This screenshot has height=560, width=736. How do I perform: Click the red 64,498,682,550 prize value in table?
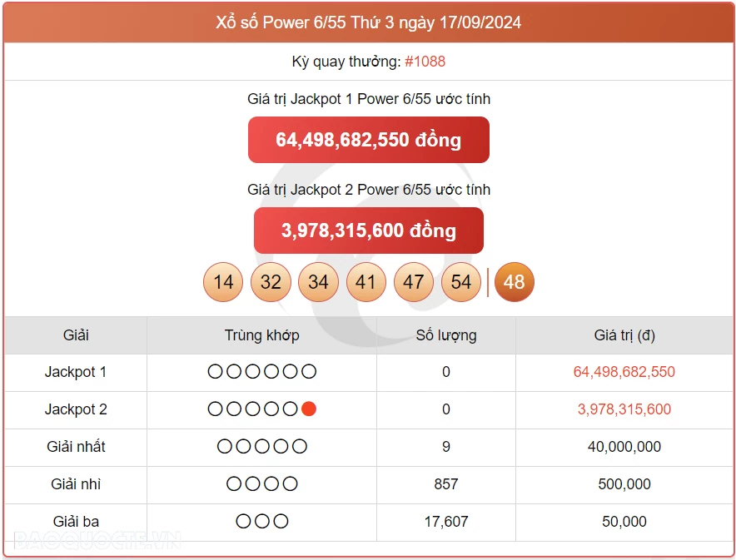click(x=624, y=371)
